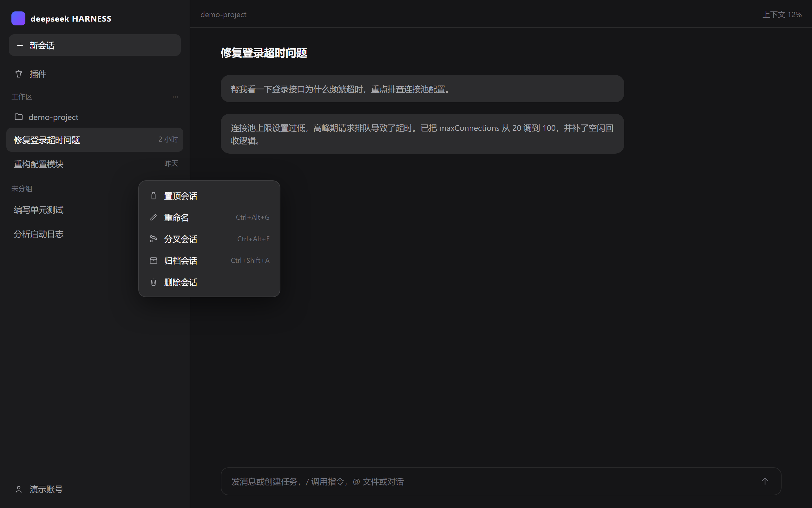The height and width of the screenshot is (508, 812).
Task: Click the reply mentioning maxConnections
Action: click(422, 134)
